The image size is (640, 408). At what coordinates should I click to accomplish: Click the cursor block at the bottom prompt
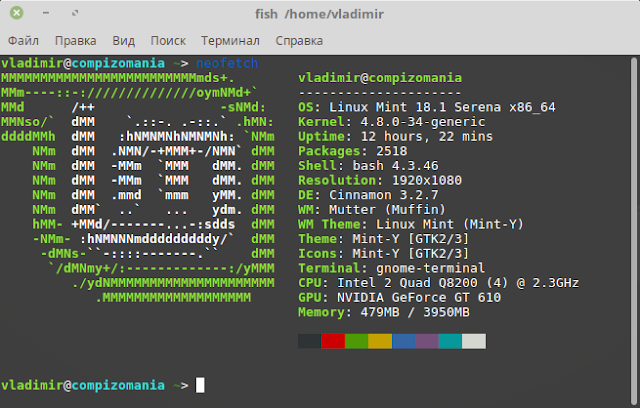tap(200, 385)
